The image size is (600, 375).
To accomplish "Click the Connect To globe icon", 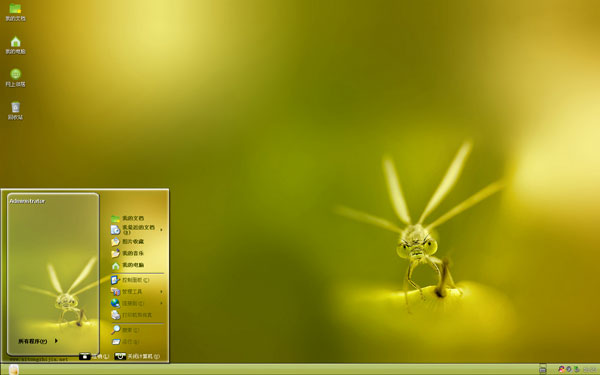I will [115, 303].
